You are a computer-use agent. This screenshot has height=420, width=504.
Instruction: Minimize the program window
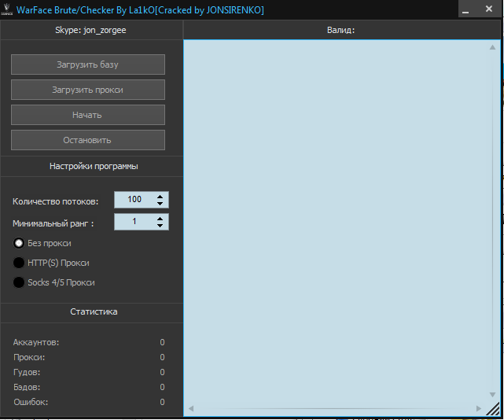pos(466,10)
